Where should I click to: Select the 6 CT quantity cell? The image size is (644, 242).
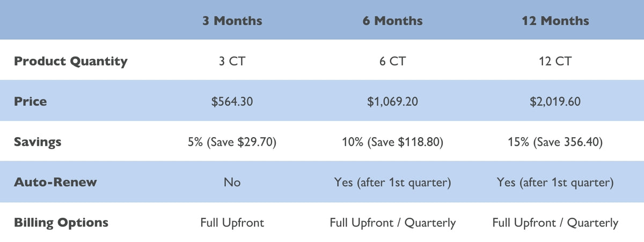(392, 61)
